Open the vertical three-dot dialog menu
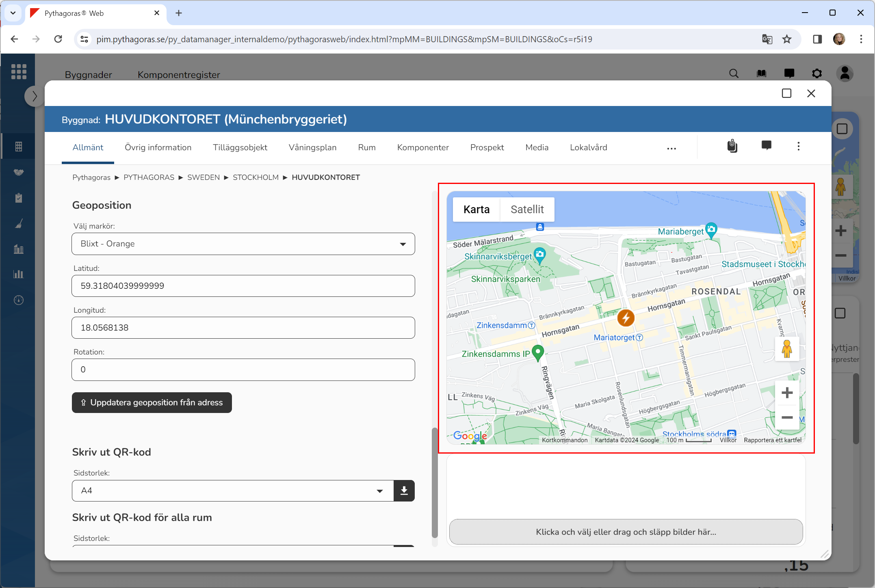Image resolution: width=875 pixels, height=588 pixels. click(798, 146)
